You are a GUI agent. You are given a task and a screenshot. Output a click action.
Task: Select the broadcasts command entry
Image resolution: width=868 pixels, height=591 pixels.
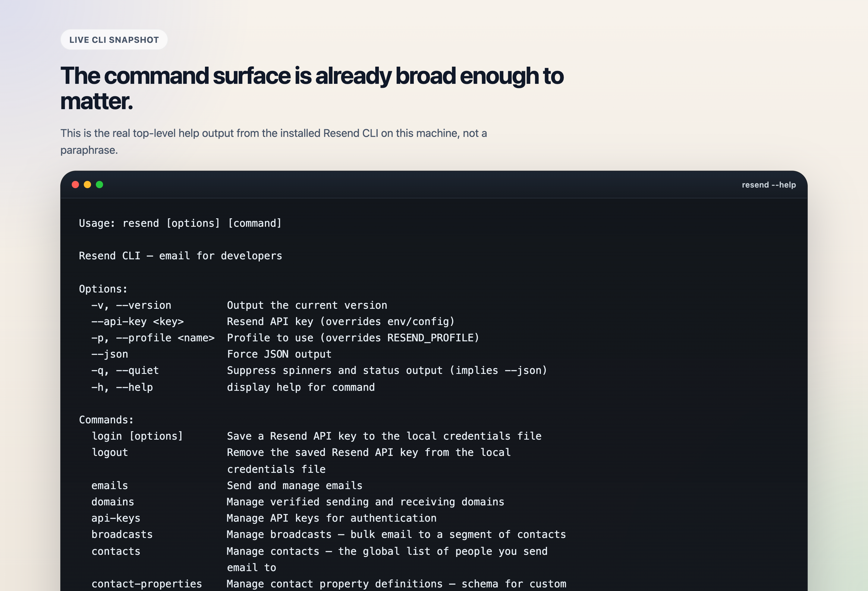coord(122,534)
